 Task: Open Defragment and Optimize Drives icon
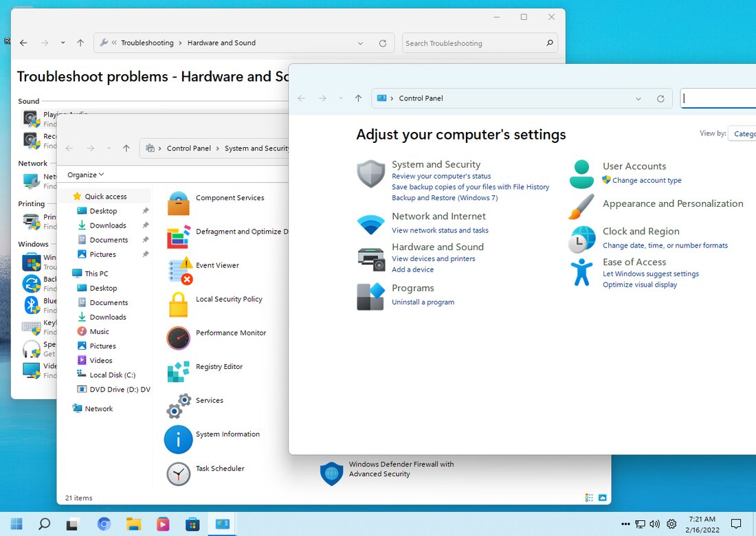click(x=179, y=236)
